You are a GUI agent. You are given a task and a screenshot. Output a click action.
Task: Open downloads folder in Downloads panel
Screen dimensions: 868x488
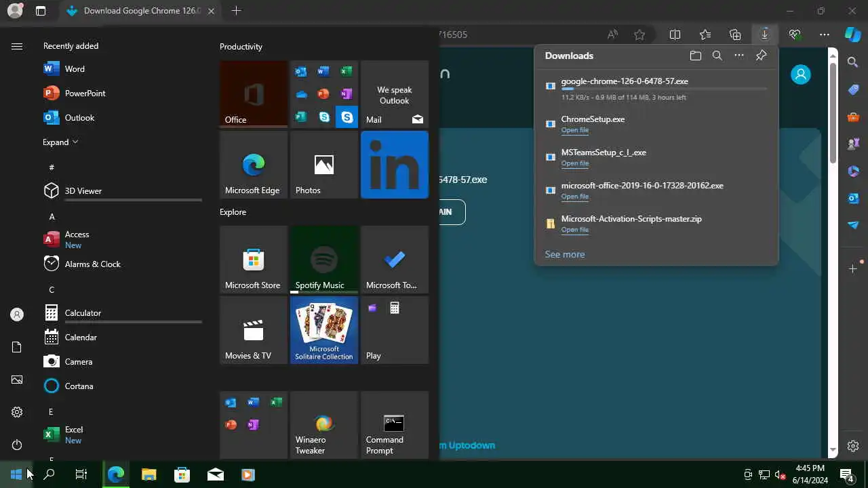[x=695, y=56]
